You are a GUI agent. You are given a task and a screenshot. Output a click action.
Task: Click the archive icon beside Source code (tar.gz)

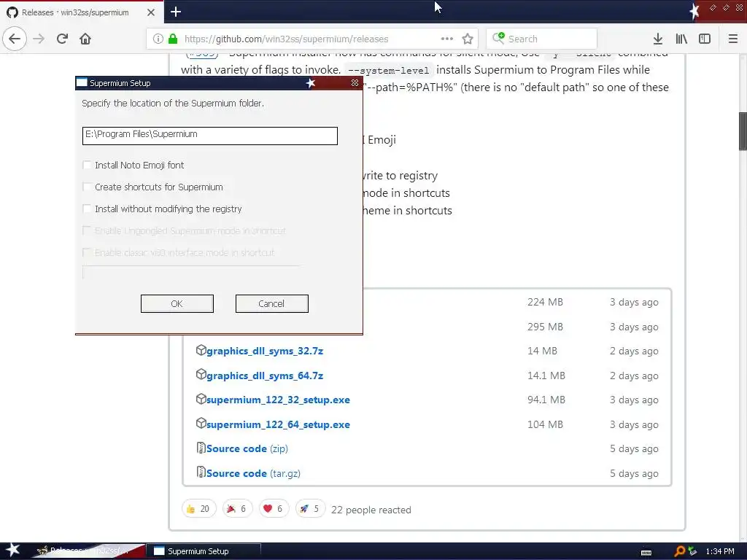tap(201, 472)
